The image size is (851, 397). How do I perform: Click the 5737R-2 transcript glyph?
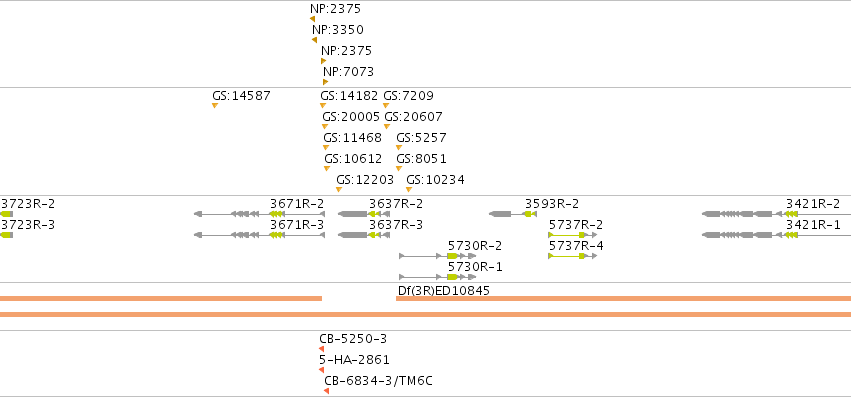(573, 235)
